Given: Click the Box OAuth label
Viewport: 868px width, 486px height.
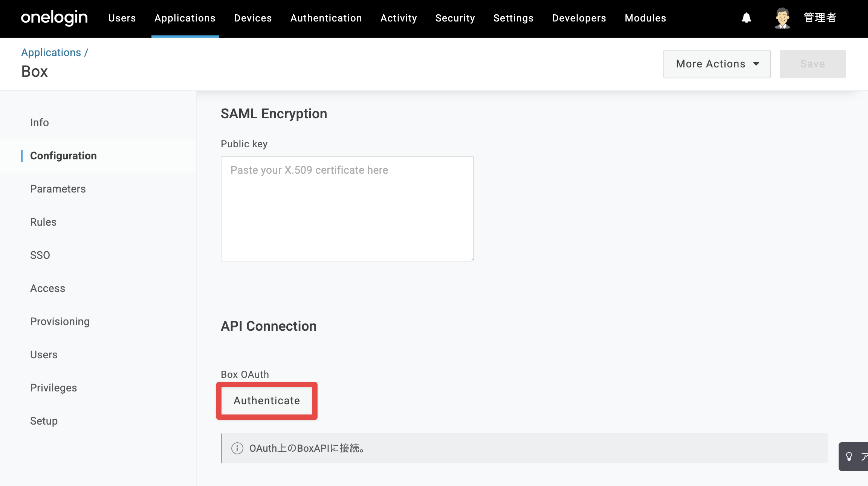Looking at the screenshot, I should pyautogui.click(x=245, y=374).
